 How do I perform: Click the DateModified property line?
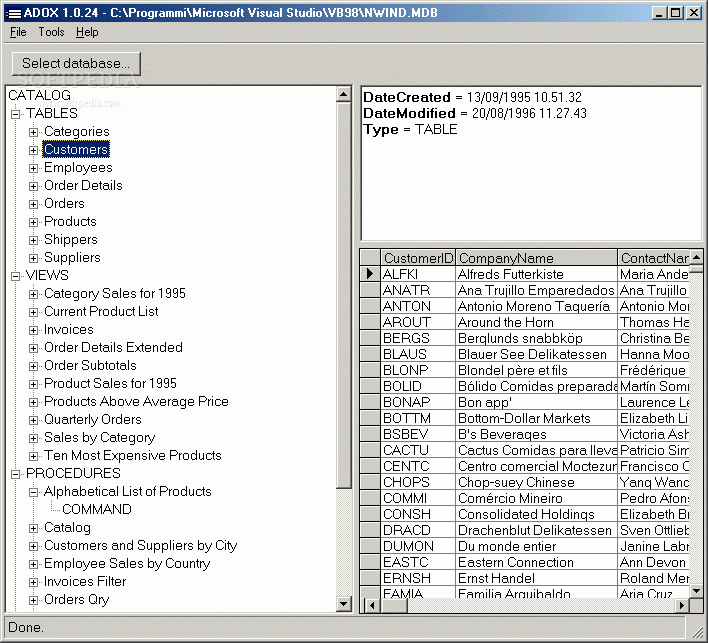475,113
